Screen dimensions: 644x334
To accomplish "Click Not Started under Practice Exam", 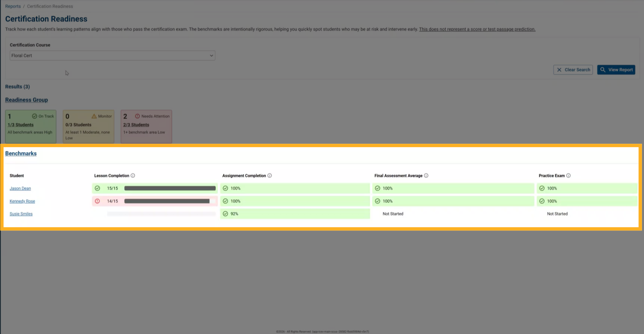I will [557, 214].
